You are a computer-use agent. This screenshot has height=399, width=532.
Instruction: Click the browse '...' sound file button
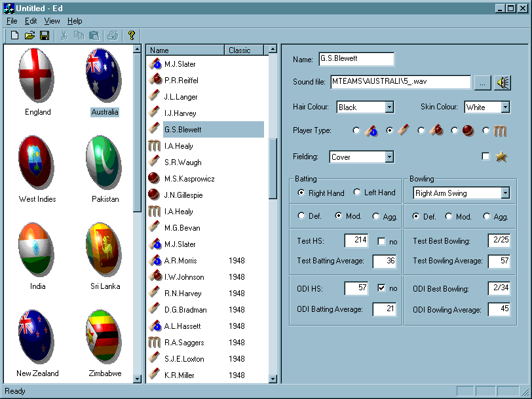482,83
